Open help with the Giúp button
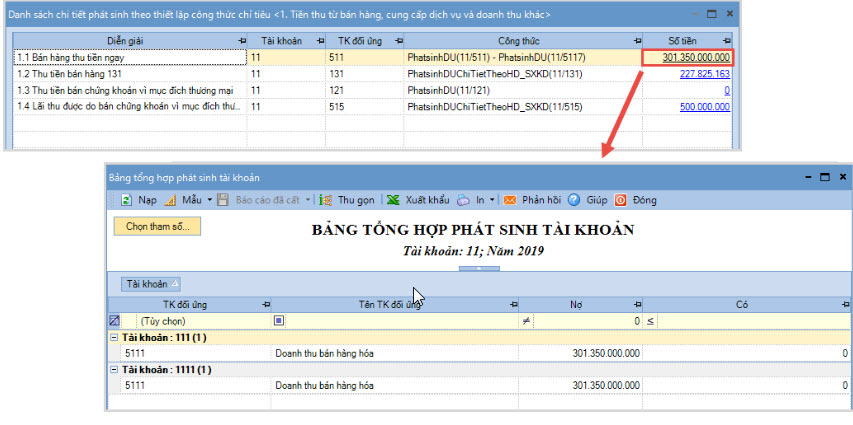The image size is (853, 425). click(588, 200)
